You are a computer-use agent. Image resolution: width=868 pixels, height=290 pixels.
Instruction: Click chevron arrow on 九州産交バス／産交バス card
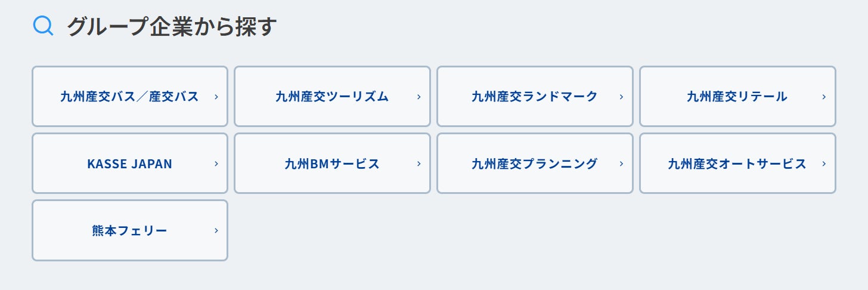216,97
